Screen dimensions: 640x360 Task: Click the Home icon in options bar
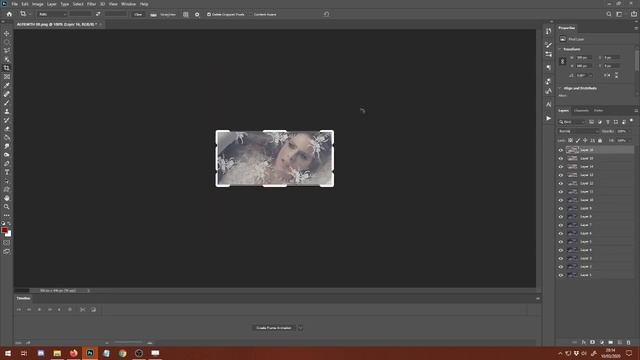(9, 14)
